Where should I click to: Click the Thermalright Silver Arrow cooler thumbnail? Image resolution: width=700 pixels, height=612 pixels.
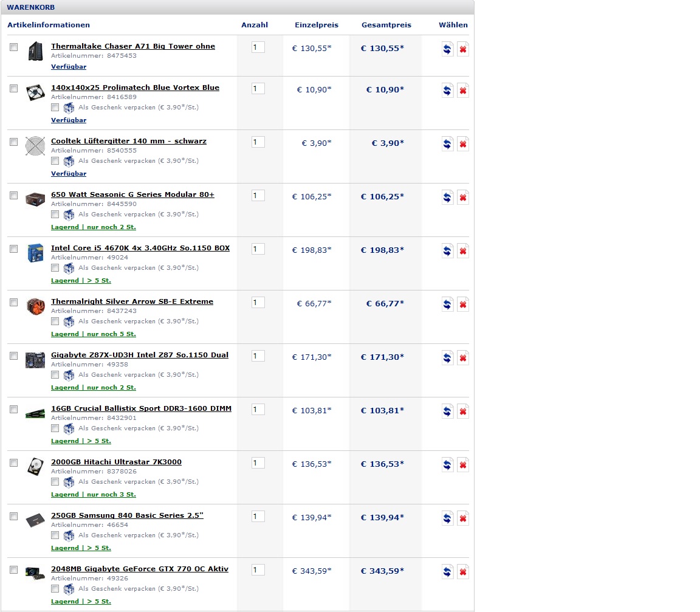35,307
